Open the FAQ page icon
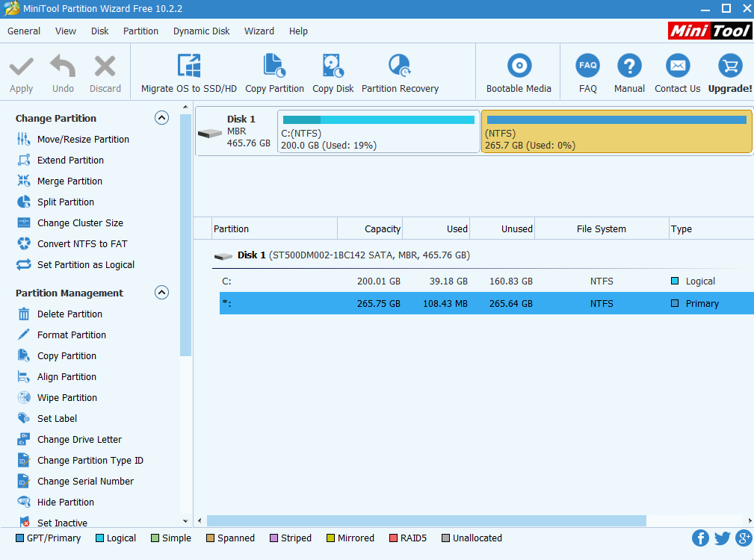The height and width of the screenshot is (560, 754). pos(587,66)
